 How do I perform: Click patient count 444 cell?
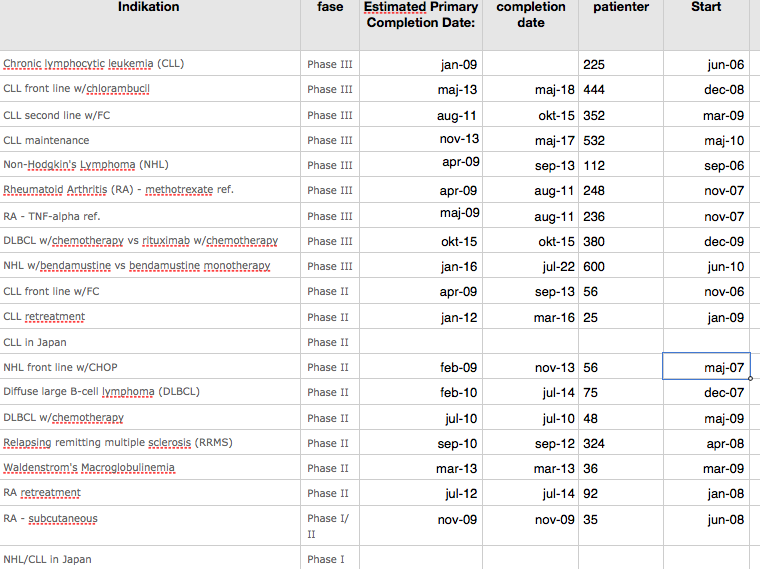click(621, 89)
